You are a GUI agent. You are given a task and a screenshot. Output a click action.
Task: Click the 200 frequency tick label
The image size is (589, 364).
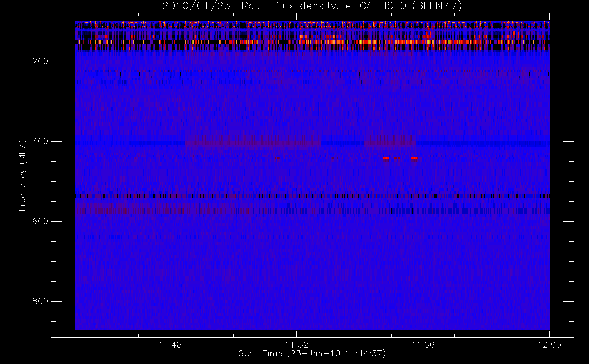point(40,61)
